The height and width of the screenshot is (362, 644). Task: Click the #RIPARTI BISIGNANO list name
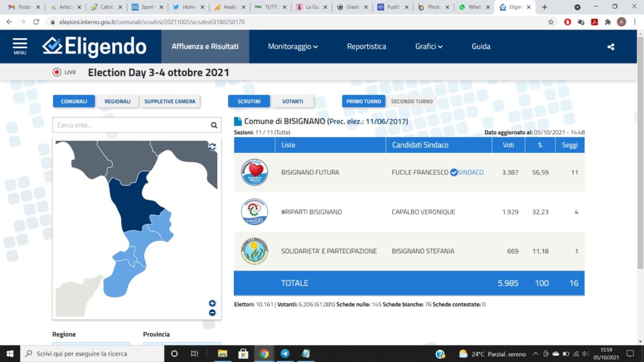pos(311,212)
